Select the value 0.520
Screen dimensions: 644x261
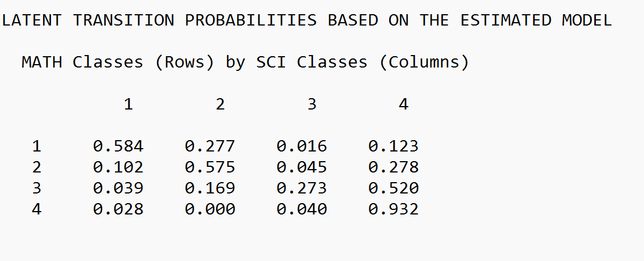(x=394, y=188)
